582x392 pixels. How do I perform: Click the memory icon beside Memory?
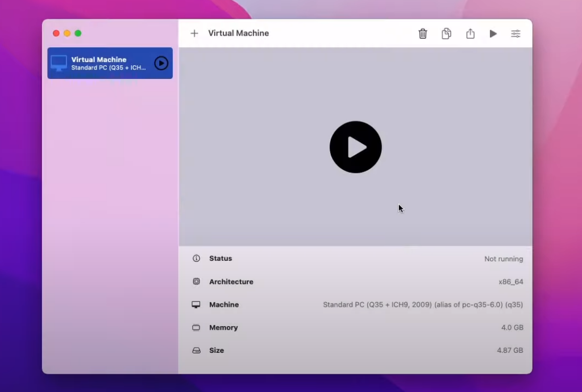(x=197, y=328)
